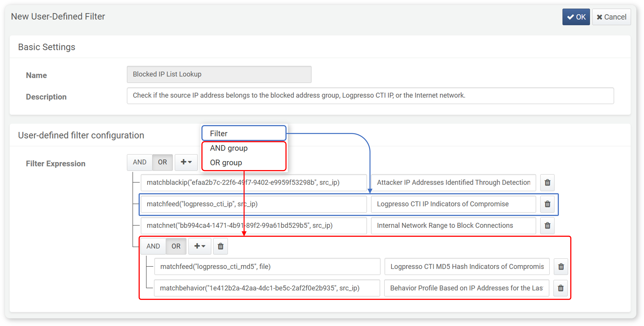The width and height of the screenshot is (644, 326).
Task: Click the User-defined filter configuration heading
Action: [x=81, y=135]
